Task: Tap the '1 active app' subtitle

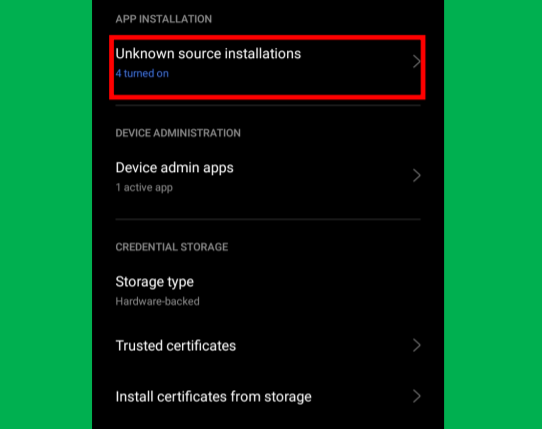Action: pos(144,187)
